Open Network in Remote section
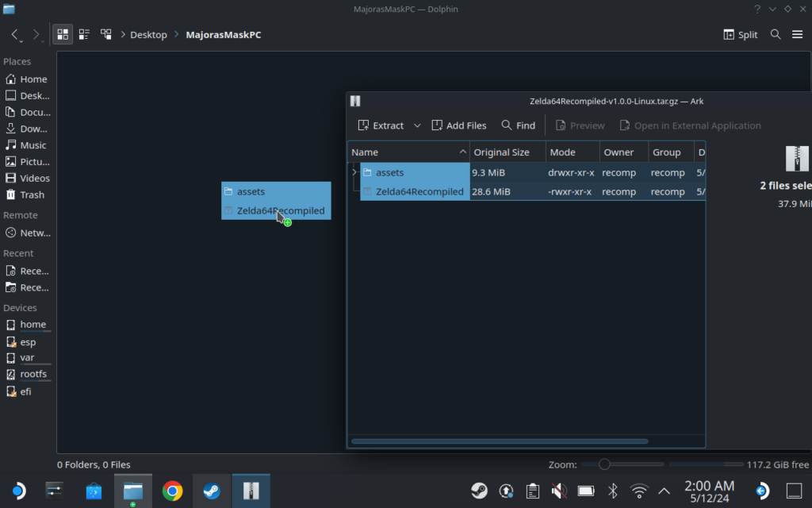Image resolution: width=812 pixels, height=508 pixels. point(27,233)
